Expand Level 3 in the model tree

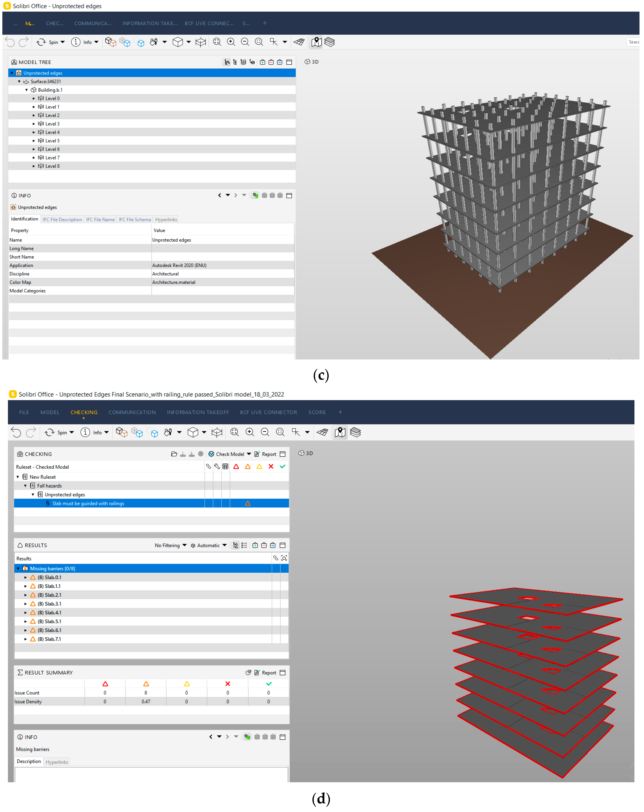tap(34, 124)
